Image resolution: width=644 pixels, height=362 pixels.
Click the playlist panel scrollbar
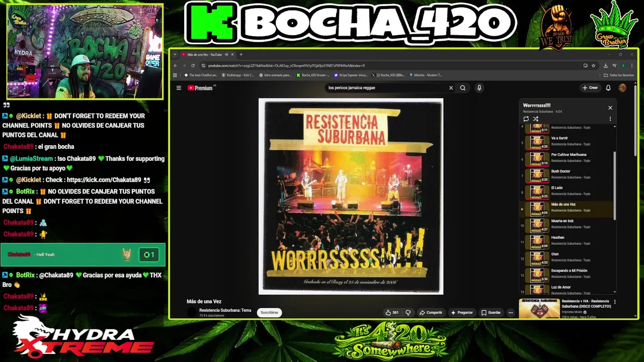(614, 185)
